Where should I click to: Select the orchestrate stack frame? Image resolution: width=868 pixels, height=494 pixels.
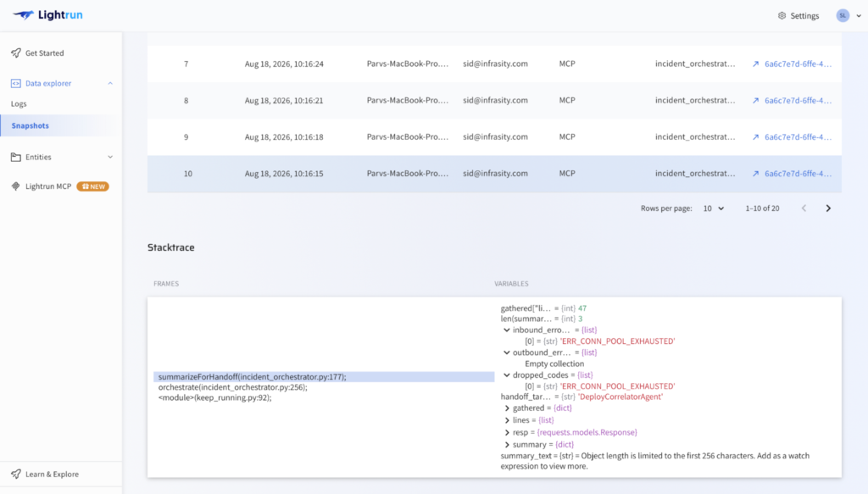click(x=232, y=387)
